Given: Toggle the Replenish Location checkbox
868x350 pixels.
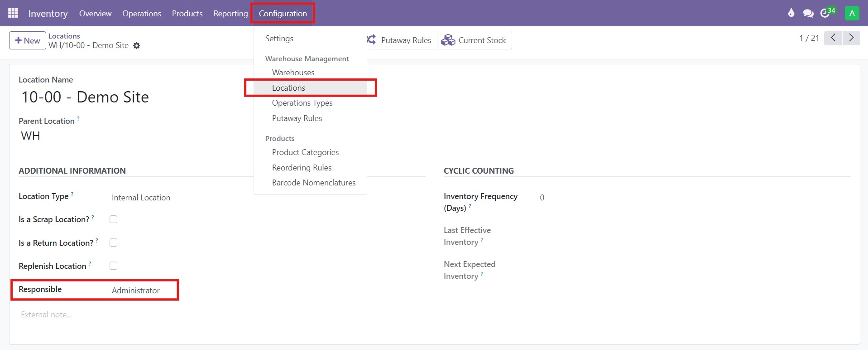Looking at the screenshot, I should click(114, 266).
